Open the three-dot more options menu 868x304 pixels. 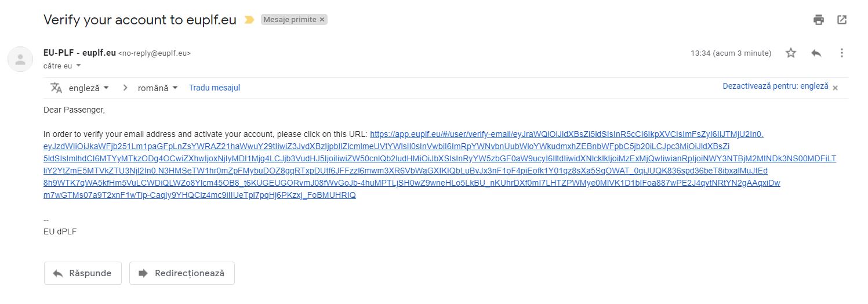pyautogui.click(x=841, y=53)
